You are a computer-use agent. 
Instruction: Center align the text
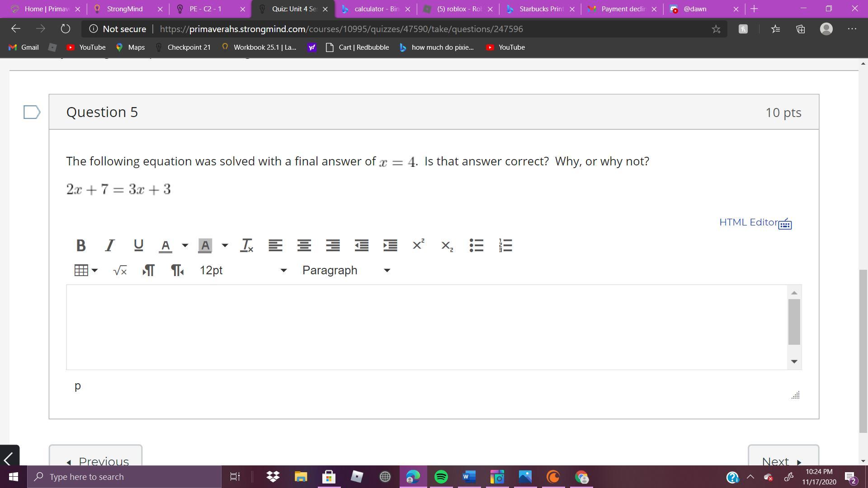coord(304,245)
